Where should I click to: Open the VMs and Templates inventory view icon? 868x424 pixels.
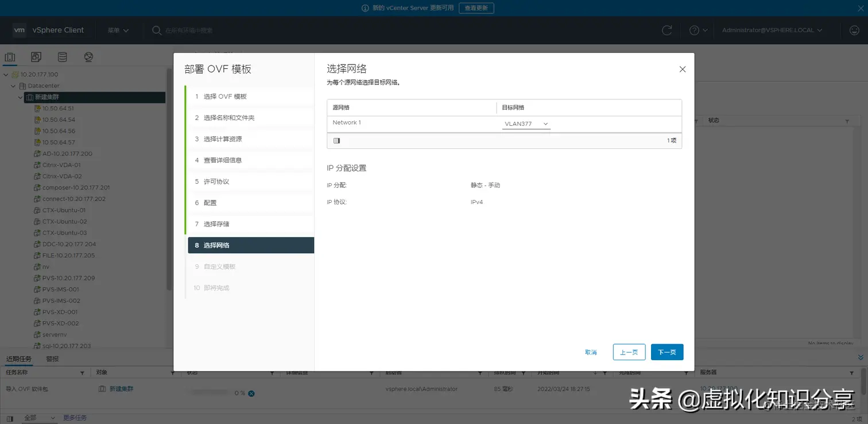click(x=36, y=56)
